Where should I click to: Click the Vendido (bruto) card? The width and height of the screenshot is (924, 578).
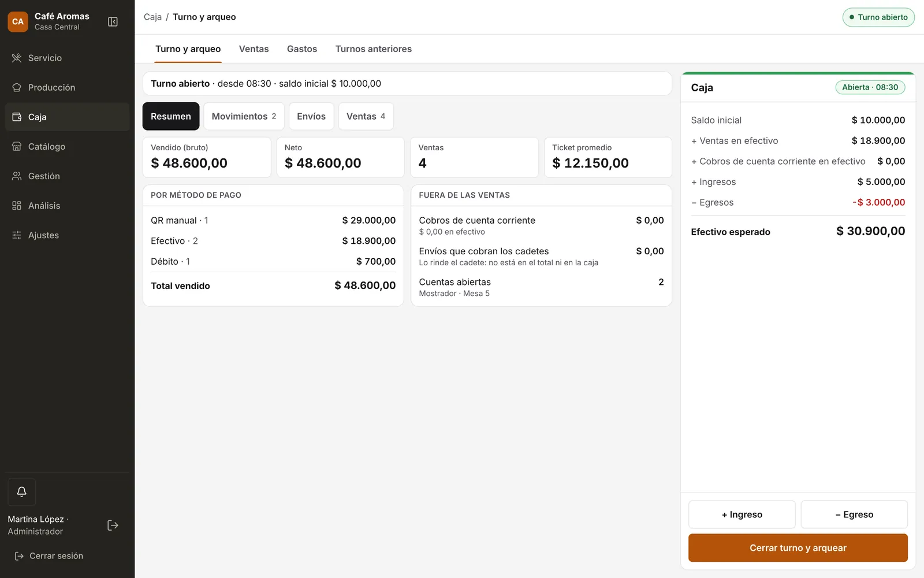pos(207,157)
